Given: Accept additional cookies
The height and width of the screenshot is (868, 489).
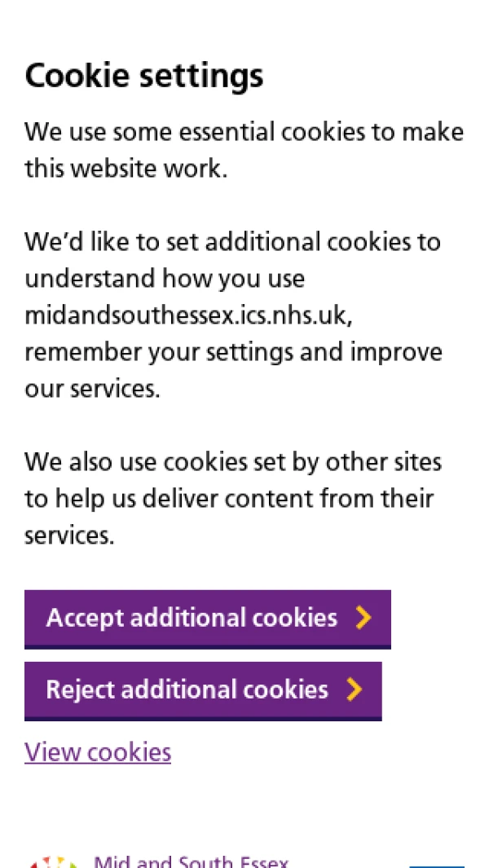Looking at the screenshot, I should [x=208, y=619].
